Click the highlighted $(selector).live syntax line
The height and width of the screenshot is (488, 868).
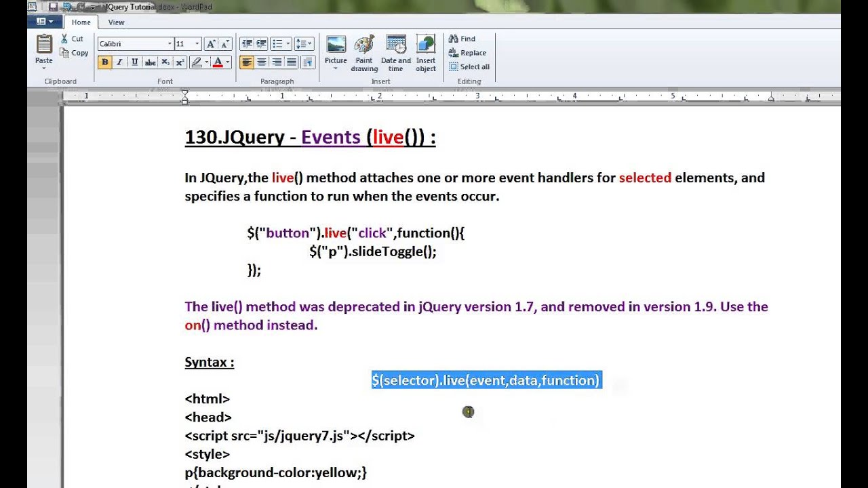coord(486,380)
